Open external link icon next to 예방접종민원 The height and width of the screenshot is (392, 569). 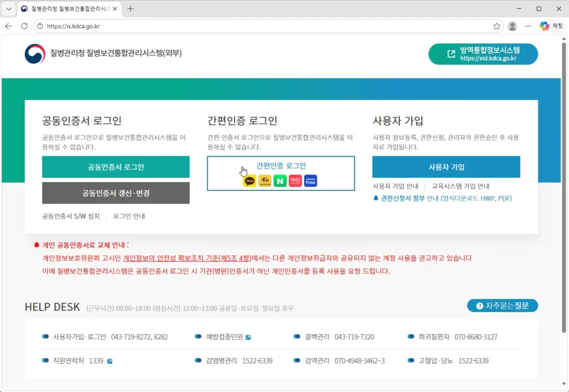(248, 337)
